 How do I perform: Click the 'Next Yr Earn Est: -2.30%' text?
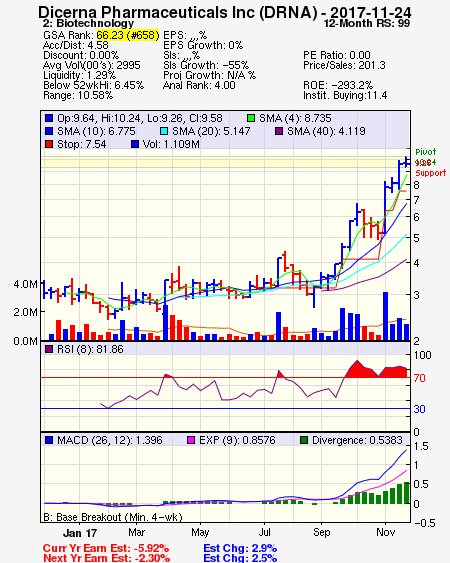[x=106, y=558]
